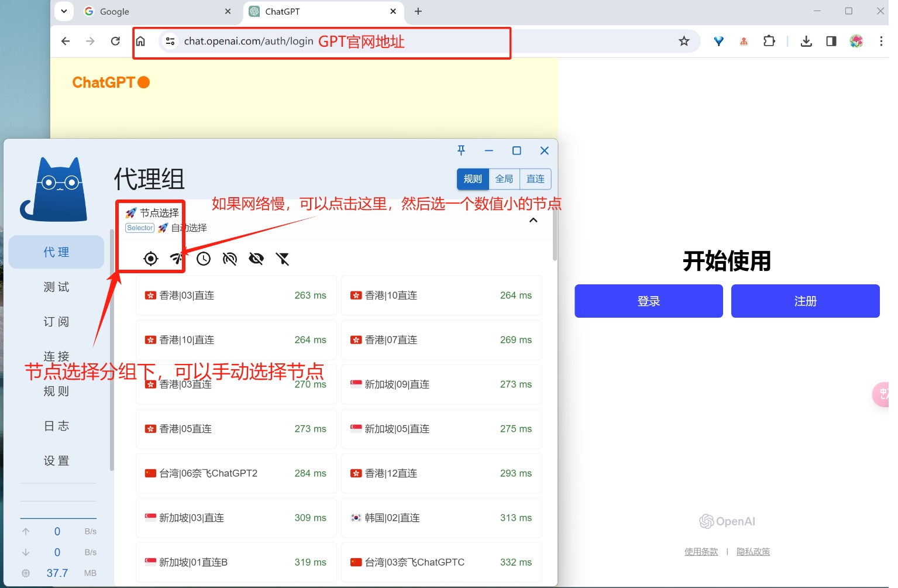The width and height of the screenshot is (898, 588).
Task: Open the 隐私政策 privacy policy link
Action: (754, 552)
